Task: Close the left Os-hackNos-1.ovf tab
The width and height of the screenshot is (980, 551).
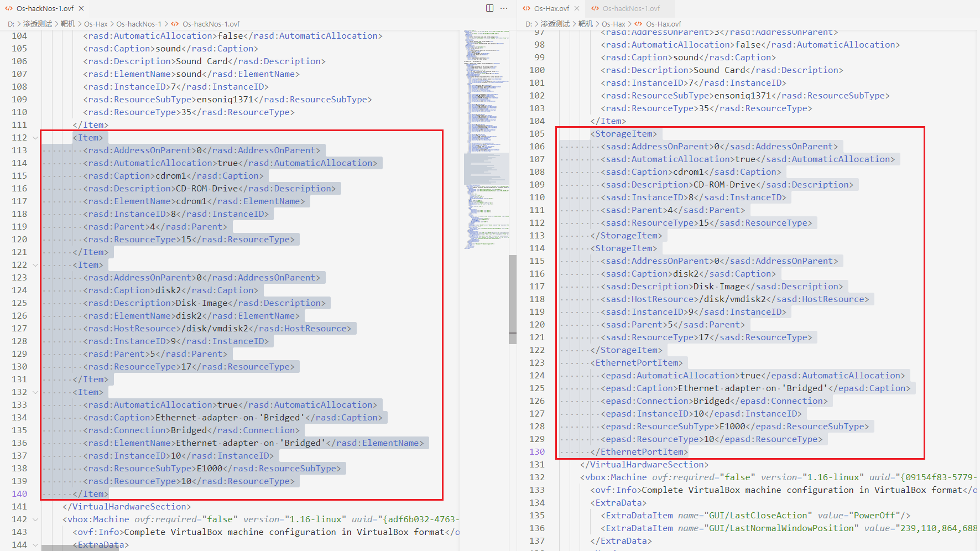Action: point(81,8)
